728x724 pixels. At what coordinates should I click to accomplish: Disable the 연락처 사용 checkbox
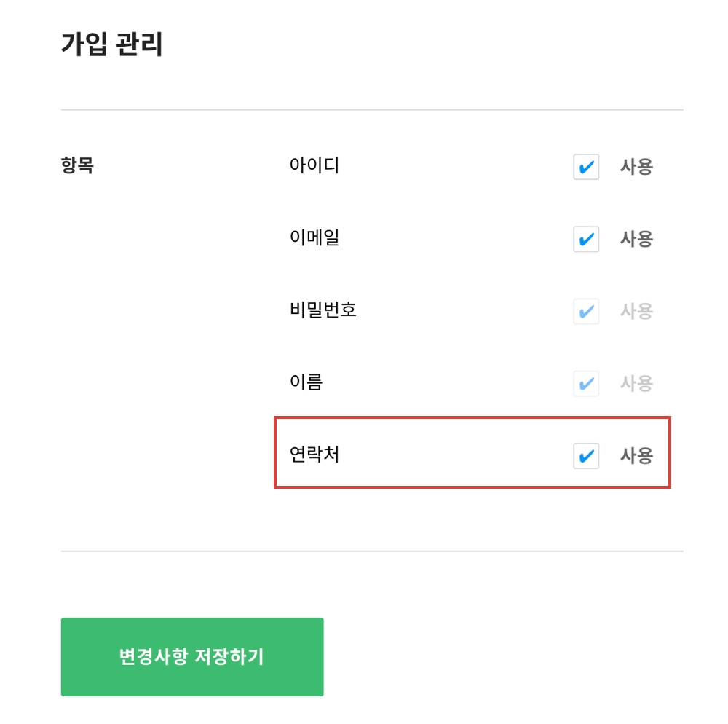(586, 456)
